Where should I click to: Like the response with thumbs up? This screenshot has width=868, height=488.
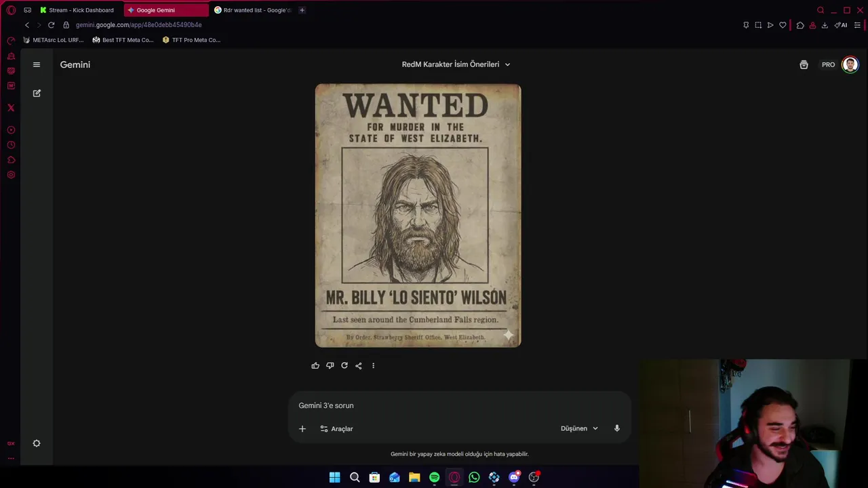coord(315,365)
